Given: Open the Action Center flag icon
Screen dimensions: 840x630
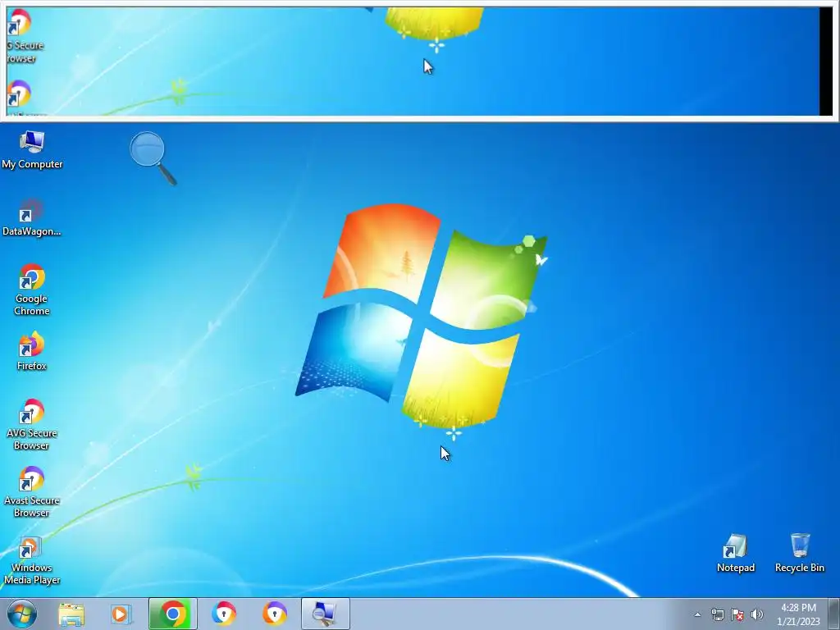Looking at the screenshot, I should tap(737, 614).
